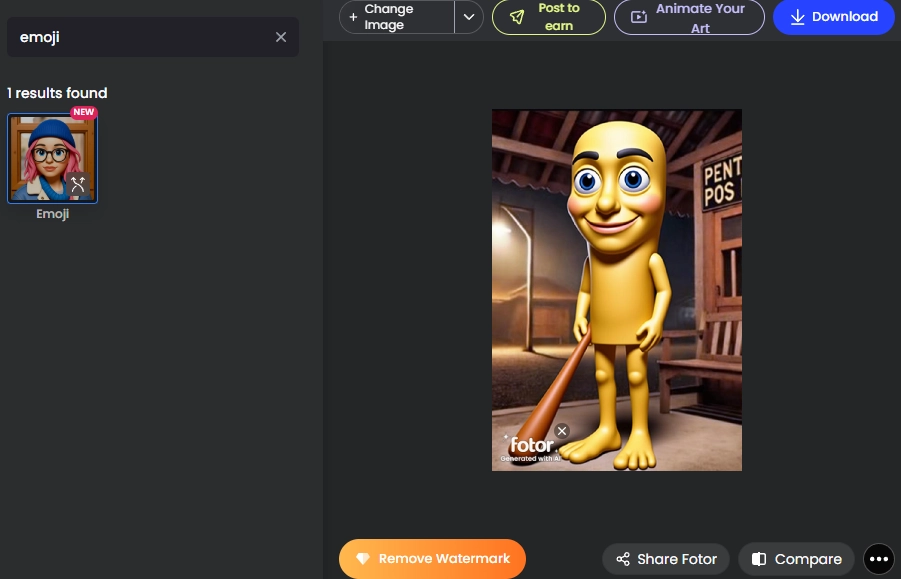This screenshot has height=579, width=901.
Task: Click Animate Your Art
Action: point(689,17)
